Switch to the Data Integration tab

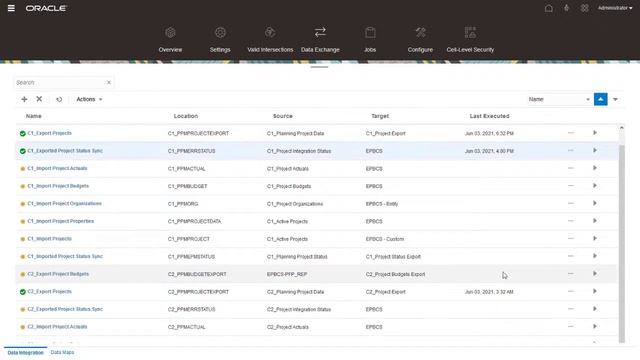[25, 353]
